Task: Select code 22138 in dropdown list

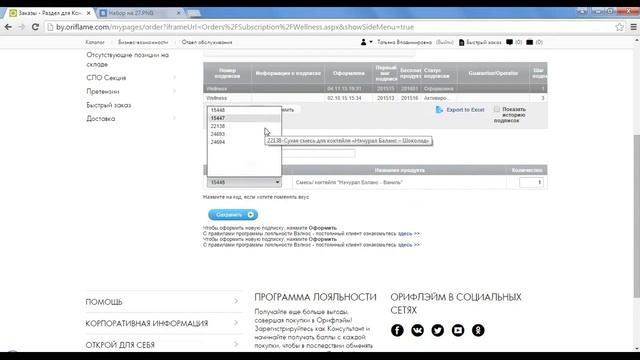Action: (244, 126)
